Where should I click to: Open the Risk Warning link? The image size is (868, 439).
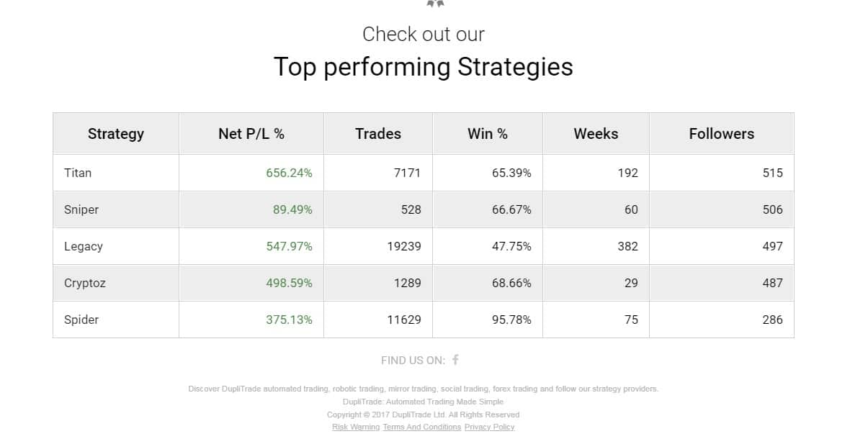click(x=356, y=427)
